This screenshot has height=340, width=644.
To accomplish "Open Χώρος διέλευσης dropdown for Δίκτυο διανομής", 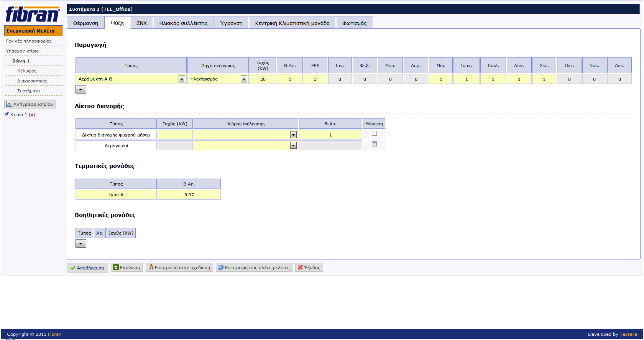I will (x=293, y=135).
